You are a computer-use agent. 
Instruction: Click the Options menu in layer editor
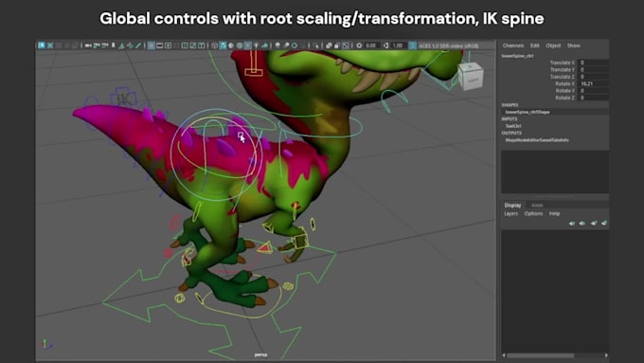coord(533,214)
